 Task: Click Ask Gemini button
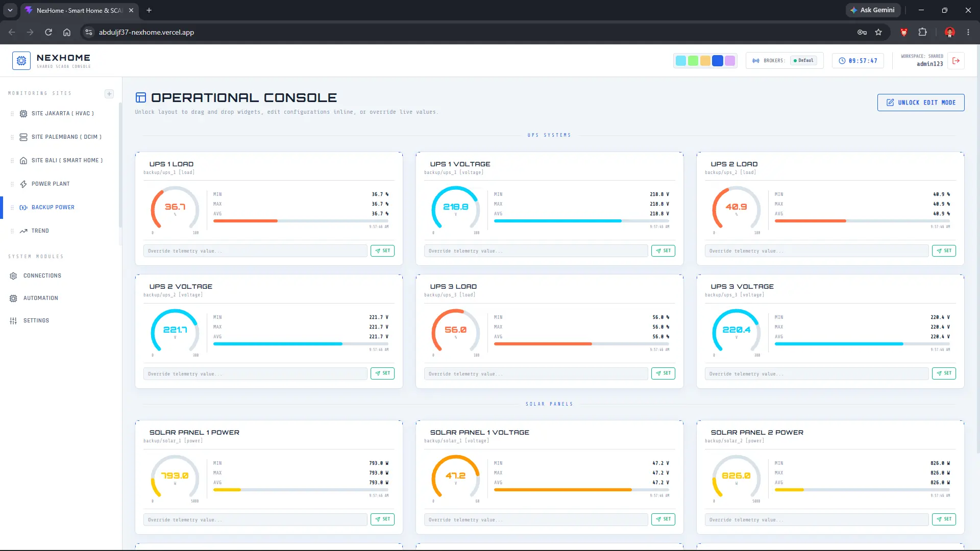point(873,10)
